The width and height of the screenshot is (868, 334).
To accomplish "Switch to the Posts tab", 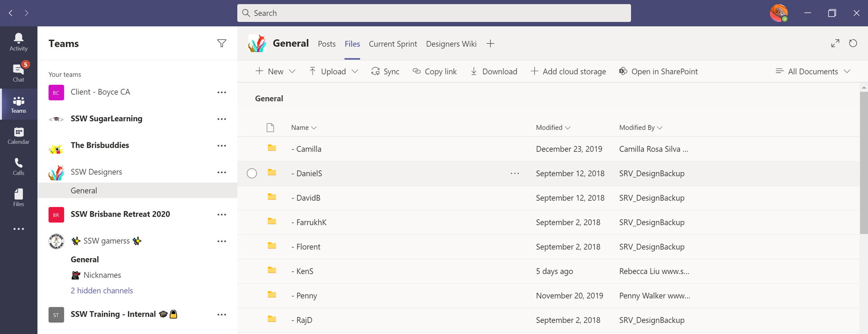I will (x=327, y=44).
